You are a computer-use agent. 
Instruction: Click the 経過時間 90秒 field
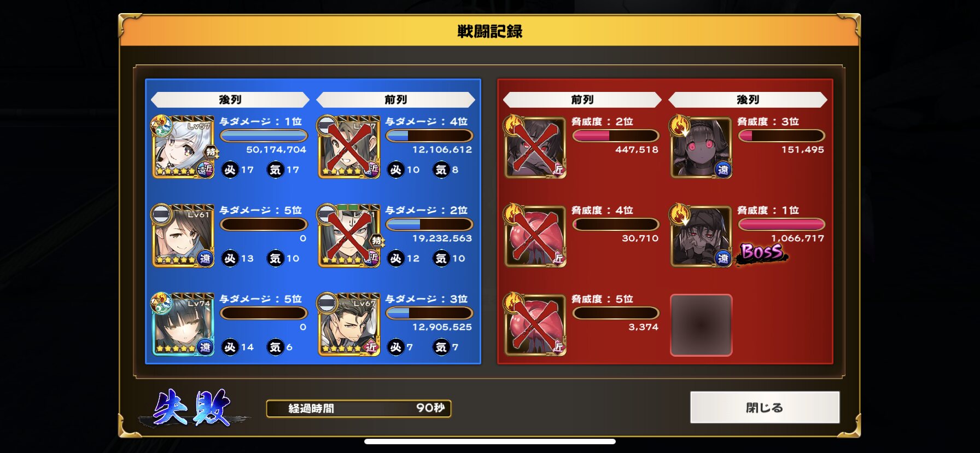pos(359,408)
